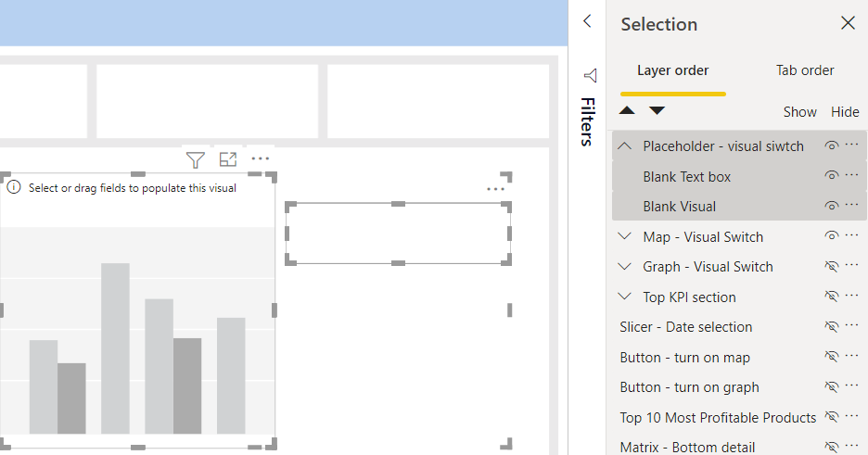The image size is (868, 455).
Task: Hide the Blank Visual layer via eye icon
Action: tap(832, 207)
